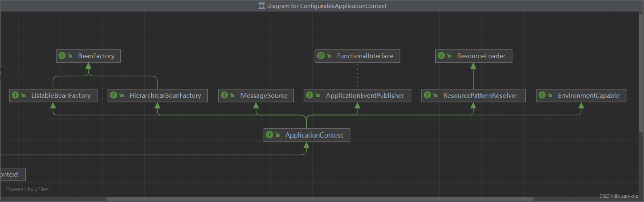Click the diagram icon in the title bar

click(x=261, y=6)
